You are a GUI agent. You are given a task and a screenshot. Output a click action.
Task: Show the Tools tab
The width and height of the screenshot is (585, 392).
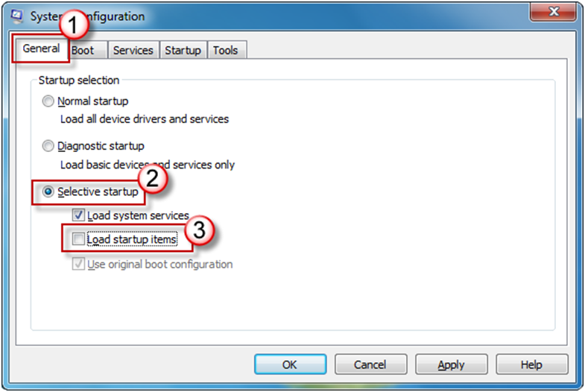(225, 50)
